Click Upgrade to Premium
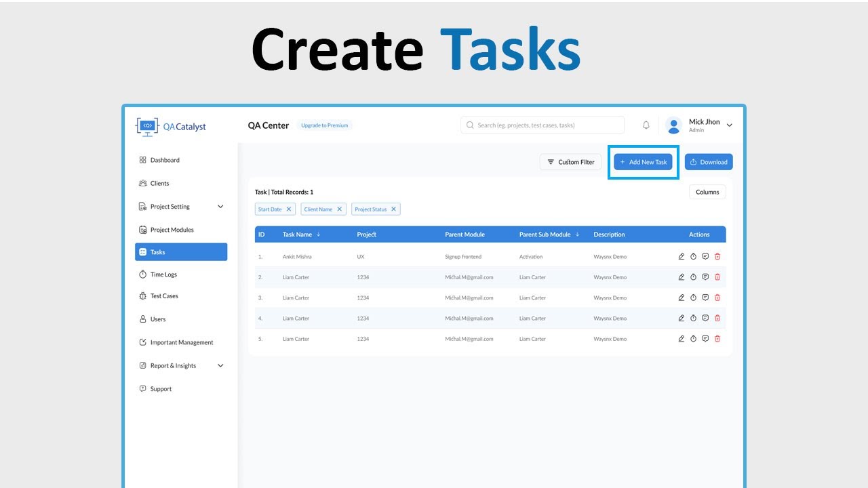This screenshot has height=488, width=868. pyautogui.click(x=324, y=125)
